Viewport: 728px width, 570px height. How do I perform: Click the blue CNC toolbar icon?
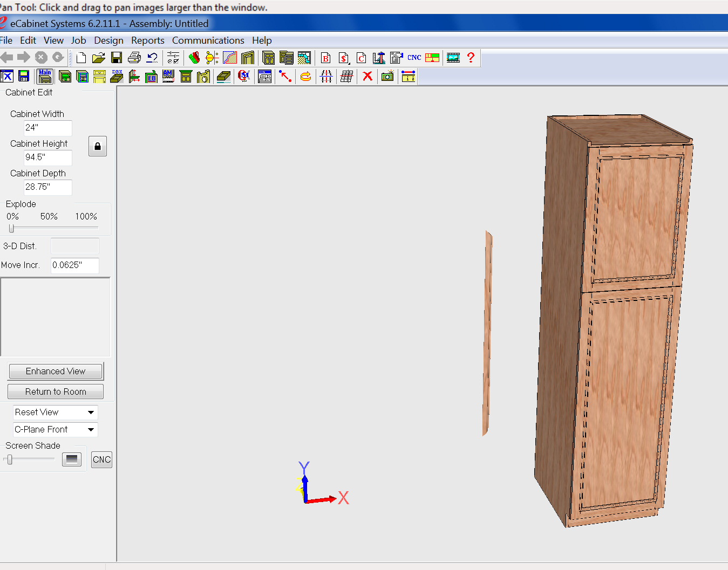coord(414,58)
